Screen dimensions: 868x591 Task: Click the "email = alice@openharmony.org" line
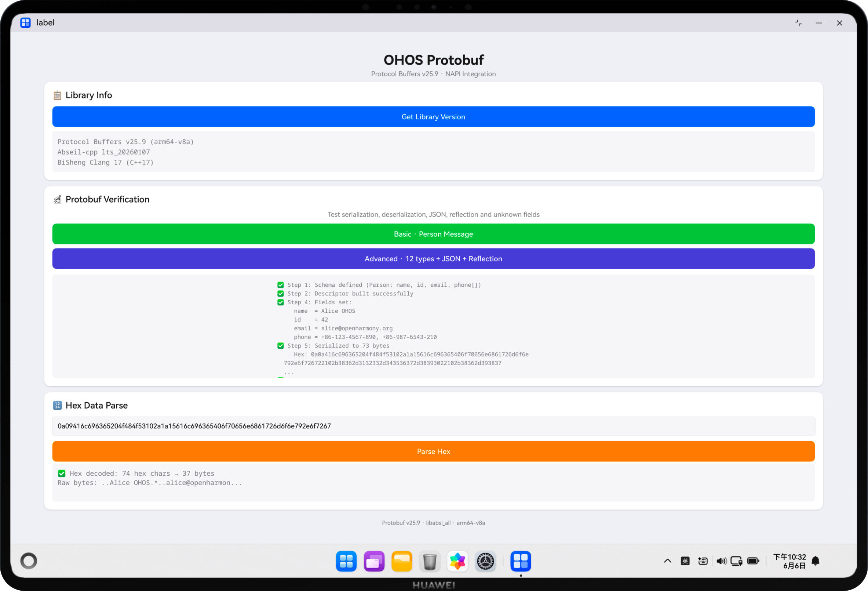pyautogui.click(x=343, y=328)
